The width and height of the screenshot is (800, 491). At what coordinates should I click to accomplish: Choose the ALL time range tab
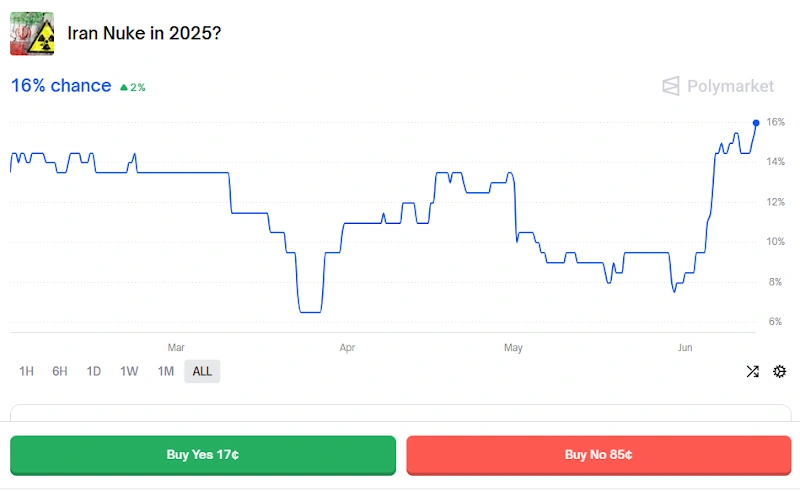coord(202,372)
